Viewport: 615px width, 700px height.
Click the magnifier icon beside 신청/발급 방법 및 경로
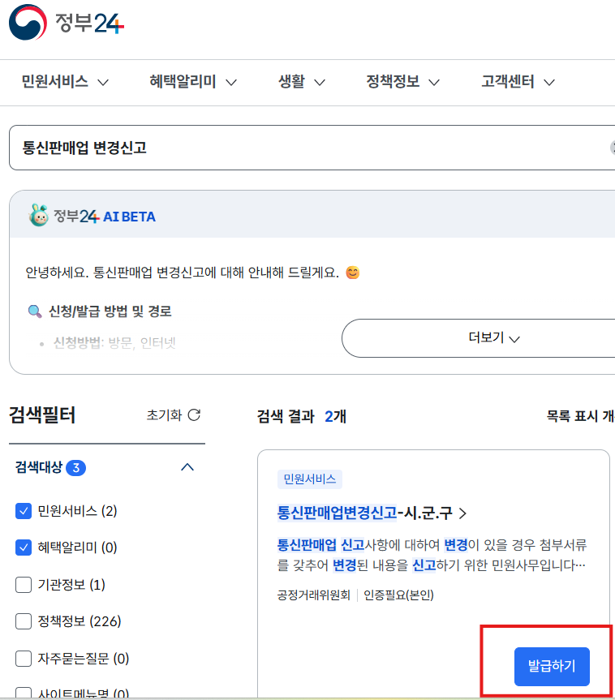click(35, 311)
